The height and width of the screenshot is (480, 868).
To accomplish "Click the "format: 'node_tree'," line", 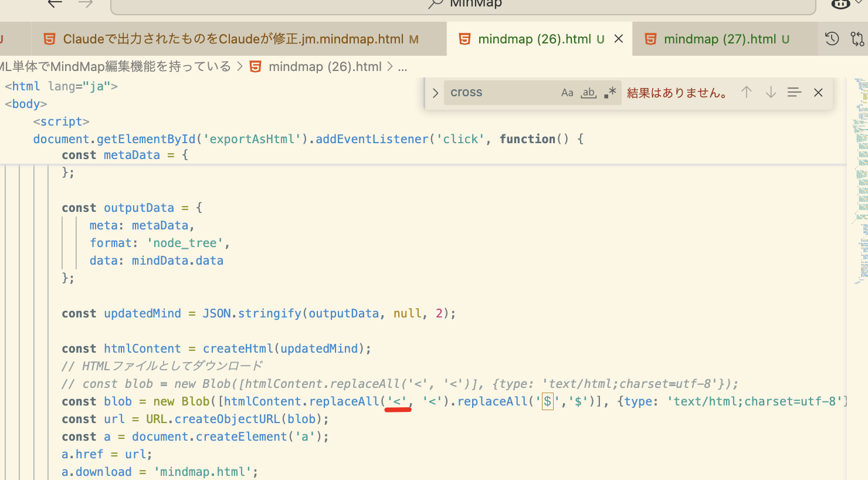I will tap(160, 243).
